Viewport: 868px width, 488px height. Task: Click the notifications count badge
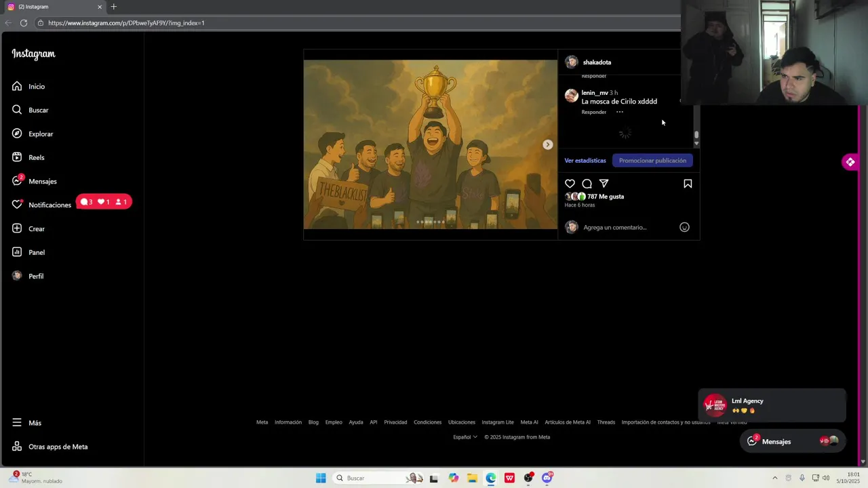click(x=104, y=202)
